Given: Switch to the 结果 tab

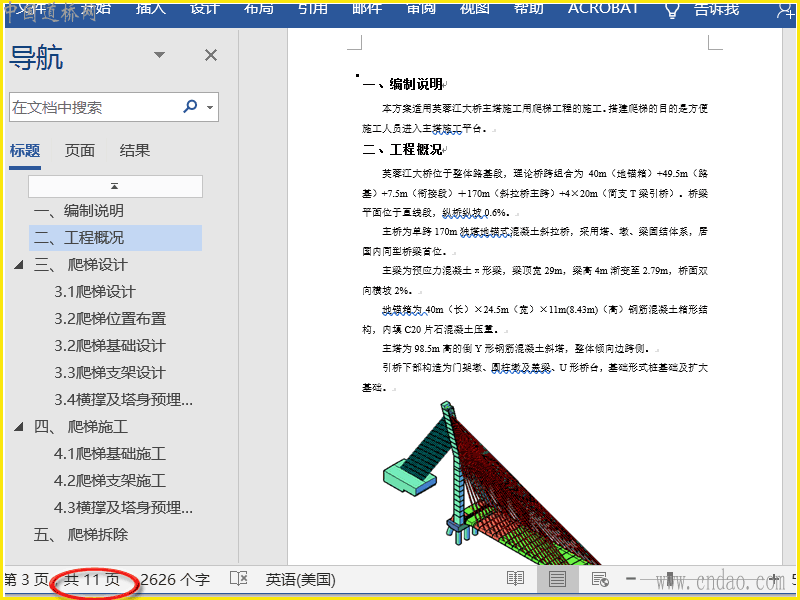Looking at the screenshot, I should [135, 151].
